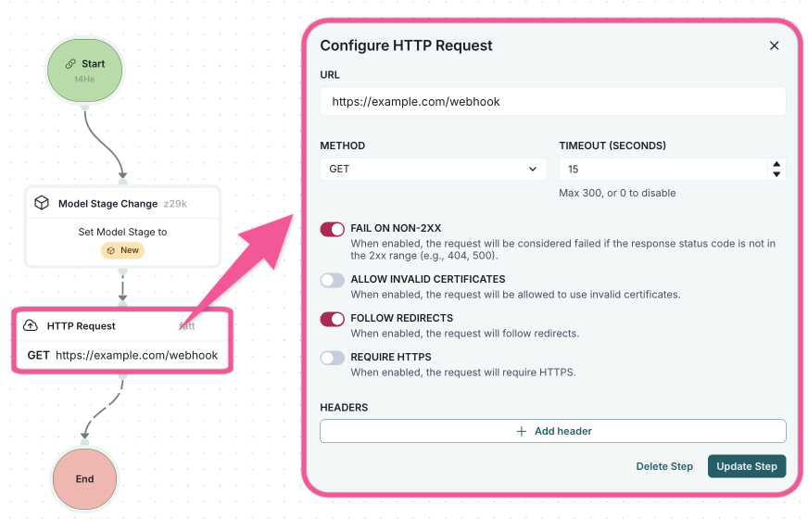808x532 pixels.
Task: Select the HTTP Request step's webhook URL row
Action: [122, 355]
